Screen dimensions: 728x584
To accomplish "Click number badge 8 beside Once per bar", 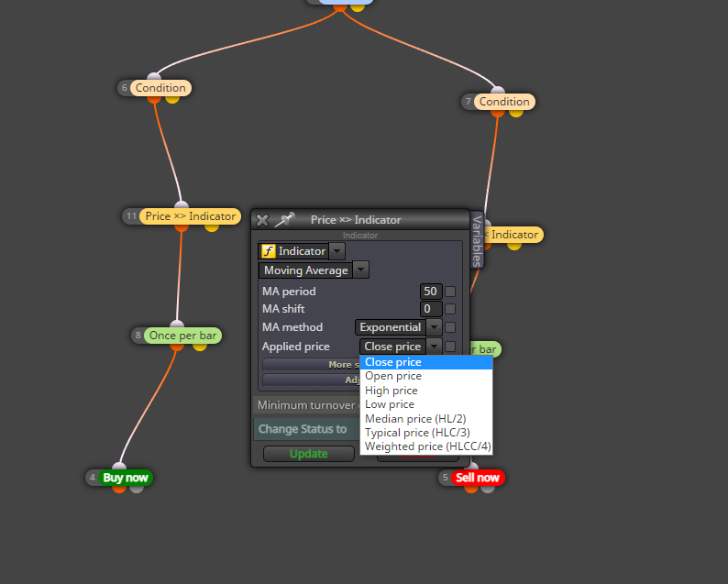I will 138,336.
